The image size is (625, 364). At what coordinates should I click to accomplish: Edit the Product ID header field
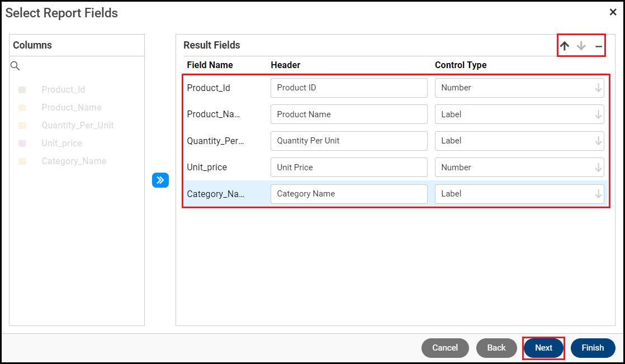pyautogui.click(x=349, y=88)
